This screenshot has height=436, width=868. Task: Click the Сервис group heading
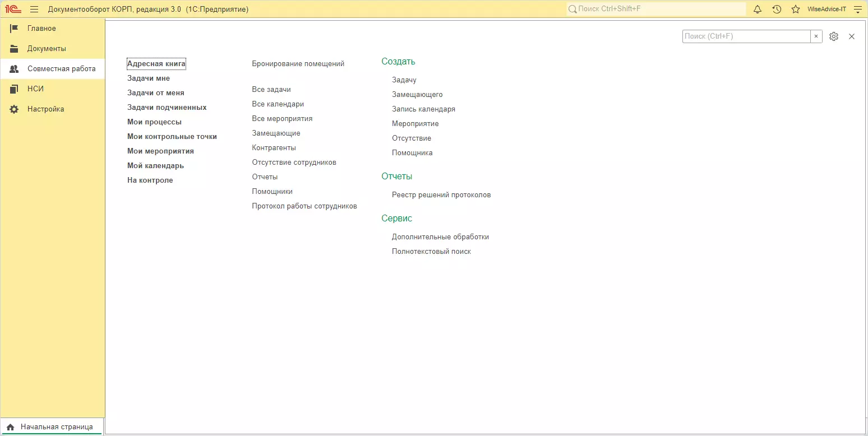[396, 219]
